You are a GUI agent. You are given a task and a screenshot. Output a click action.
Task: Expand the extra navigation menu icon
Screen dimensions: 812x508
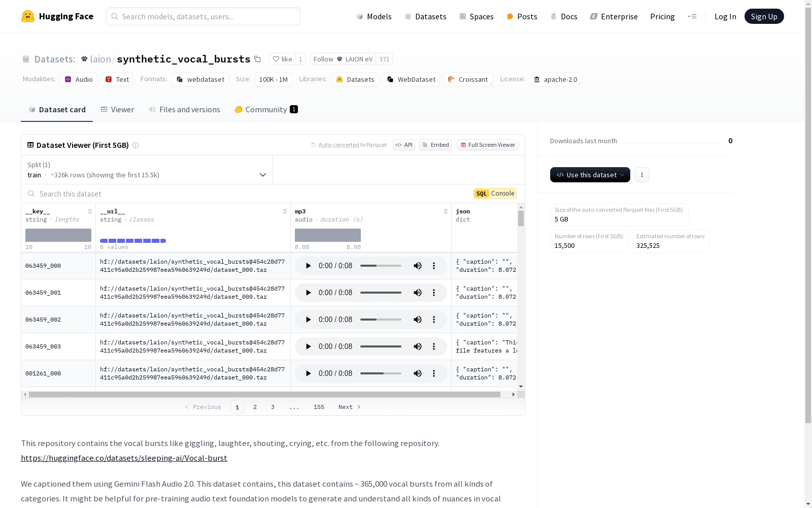[x=692, y=16]
